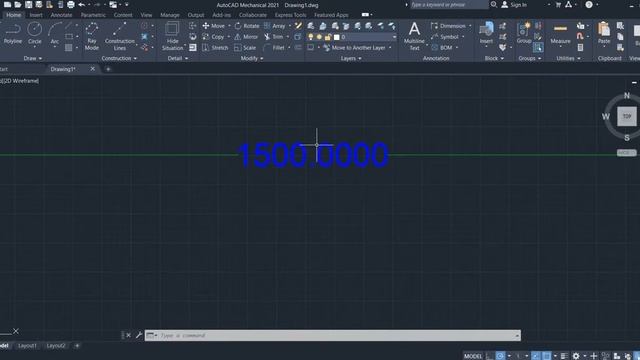Click the TOP face of ViewCube
This screenshot has width=640, height=360.
tap(627, 116)
